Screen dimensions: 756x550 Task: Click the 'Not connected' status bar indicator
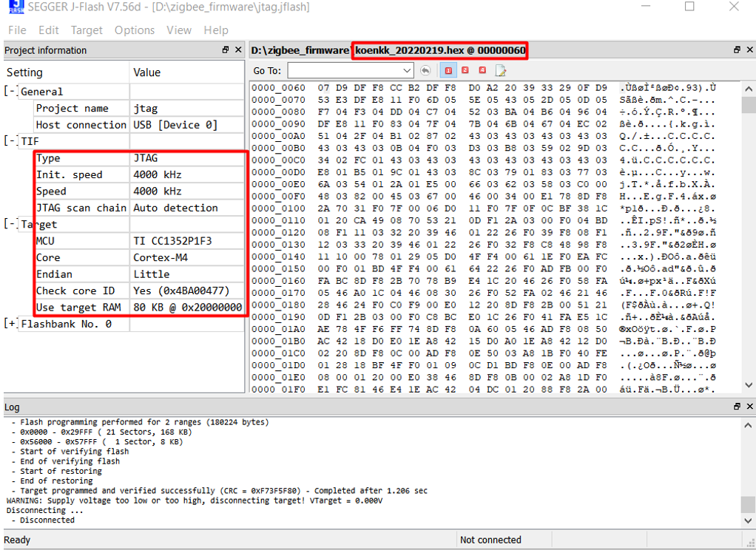pyautogui.click(x=490, y=540)
